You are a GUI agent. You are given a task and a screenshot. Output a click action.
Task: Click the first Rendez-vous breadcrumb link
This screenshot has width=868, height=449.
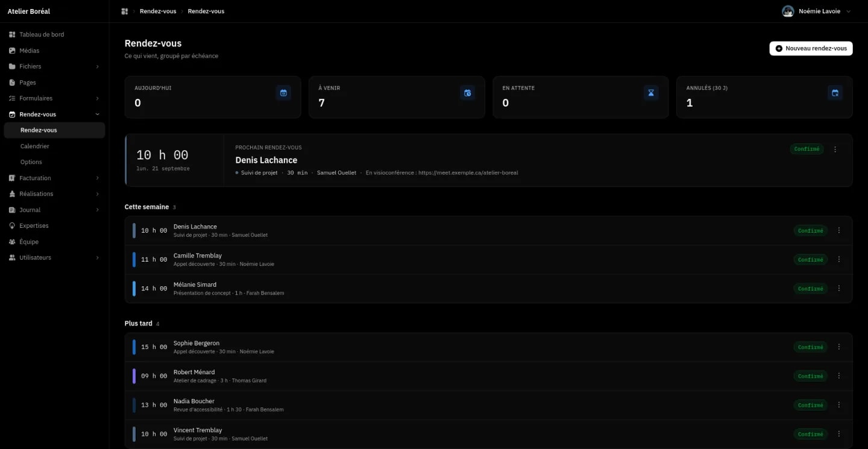click(158, 11)
